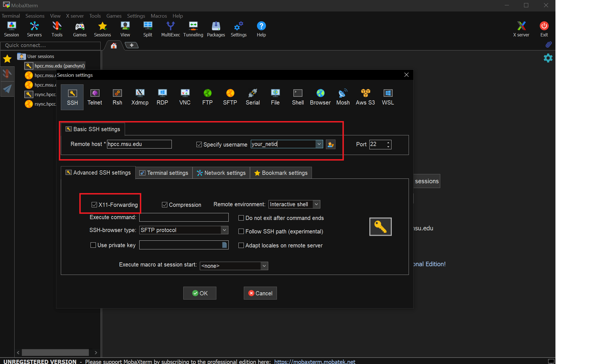This screenshot has height=364, width=600.
Task: Increment the Port value stepper
Action: [388, 143]
